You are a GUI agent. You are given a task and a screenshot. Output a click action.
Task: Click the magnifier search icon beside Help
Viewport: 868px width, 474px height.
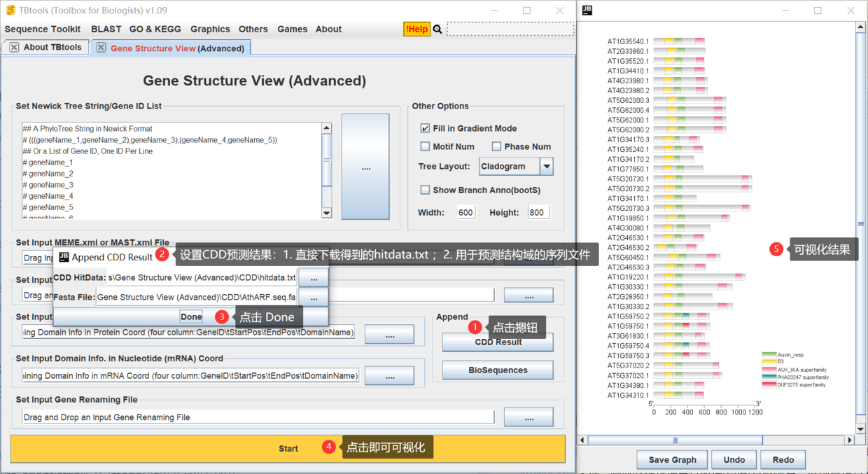[x=437, y=29]
